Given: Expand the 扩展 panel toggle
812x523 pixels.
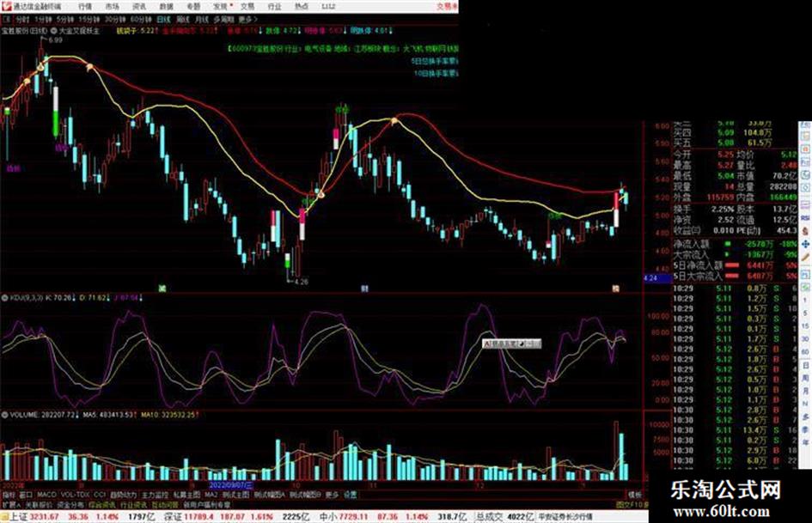Looking at the screenshot, I should 11,505.
